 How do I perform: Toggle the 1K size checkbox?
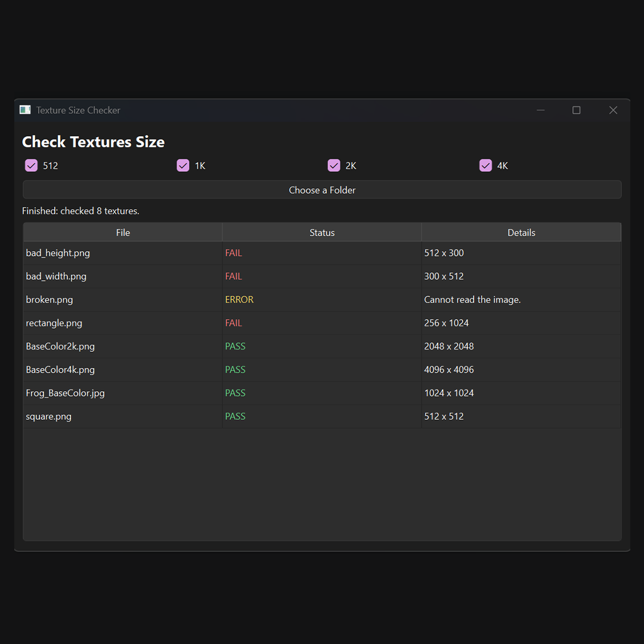pyautogui.click(x=183, y=166)
